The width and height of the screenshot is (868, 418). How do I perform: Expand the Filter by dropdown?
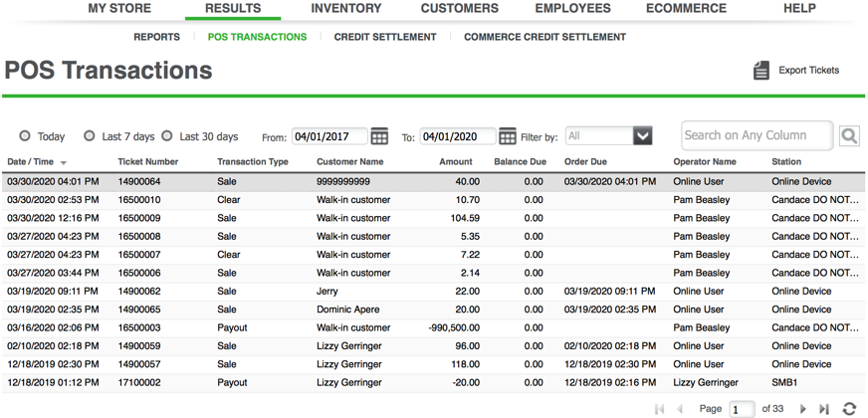pyautogui.click(x=642, y=136)
